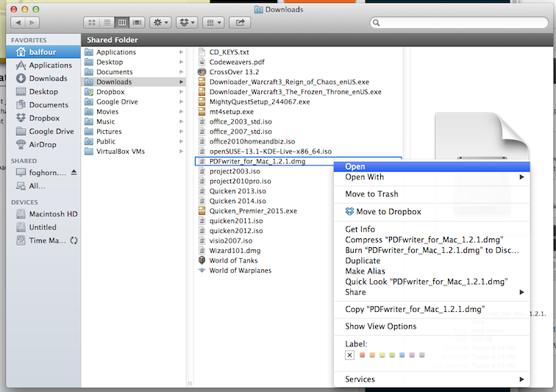Choose Move to Trash

tap(432, 194)
